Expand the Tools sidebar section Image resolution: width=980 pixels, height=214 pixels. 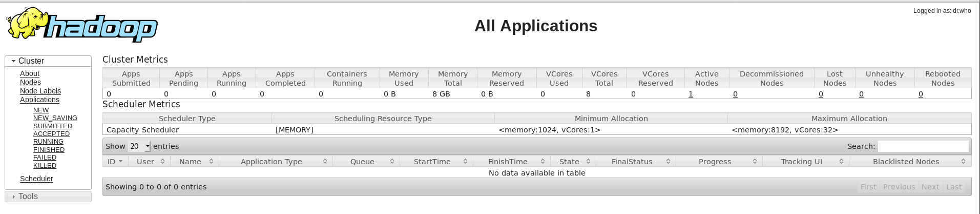[14, 197]
